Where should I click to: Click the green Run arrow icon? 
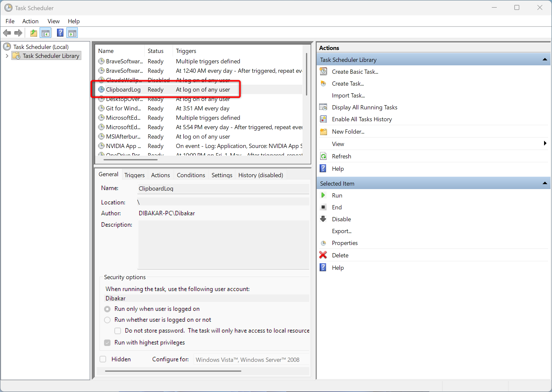323,195
